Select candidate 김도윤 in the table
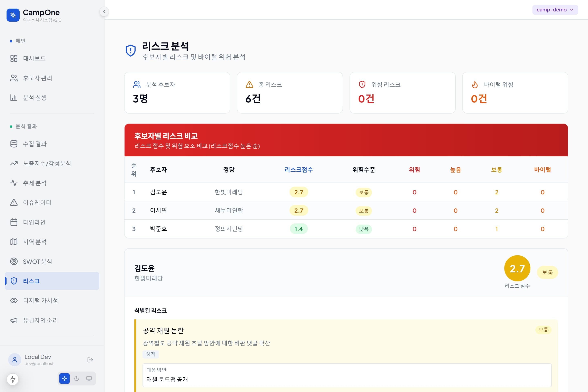The height and width of the screenshot is (392, 588). pyautogui.click(x=158, y=192)
